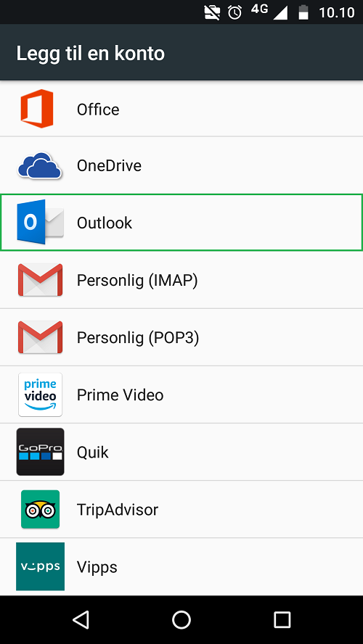Select the TripAdvisor text label
Viewport: 363px width, 644px height.
(118, 510)
